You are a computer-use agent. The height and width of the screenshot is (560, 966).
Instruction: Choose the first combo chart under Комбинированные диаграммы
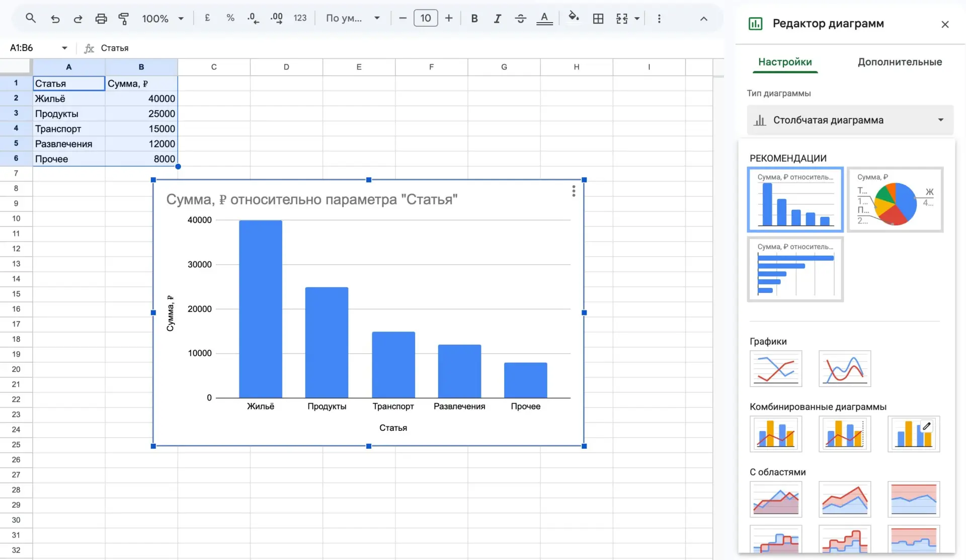point(776,434)
